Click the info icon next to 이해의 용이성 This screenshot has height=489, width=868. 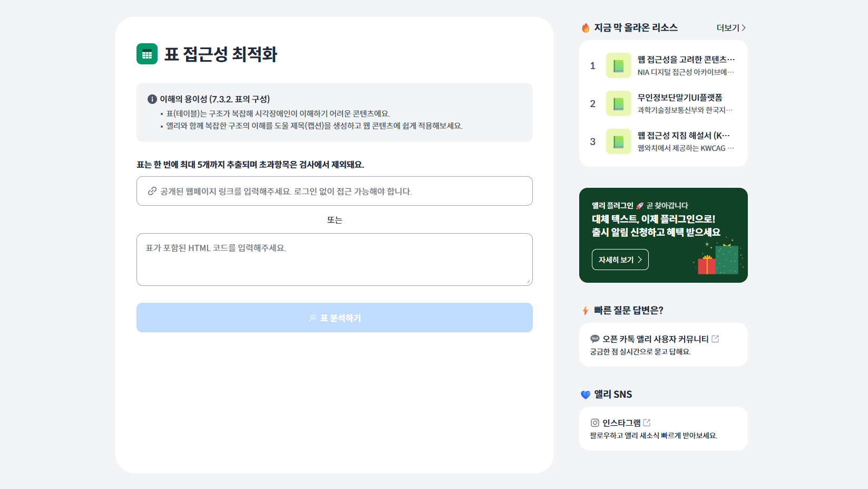(152, 99)
